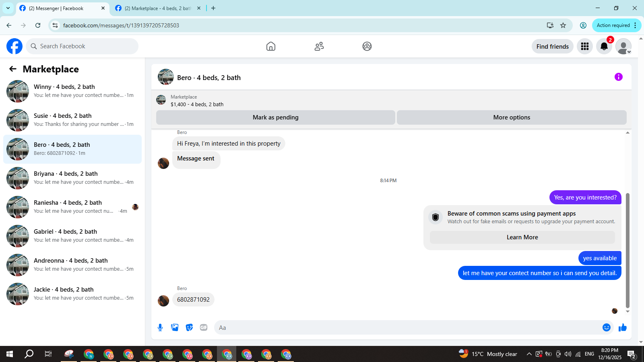The image size is (644, 362).
Task: Click Bero's avatar beside the phone number
Action: 163,301
